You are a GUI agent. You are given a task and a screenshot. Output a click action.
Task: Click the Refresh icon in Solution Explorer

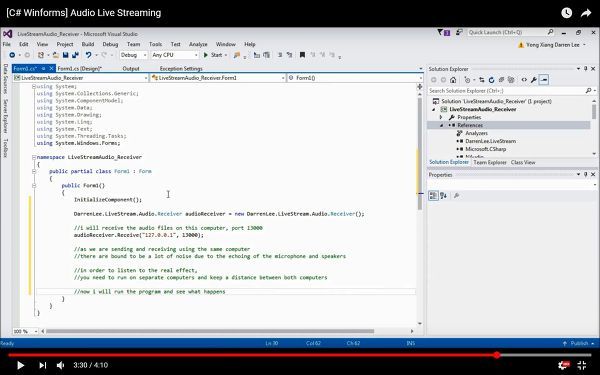point(491,80)
